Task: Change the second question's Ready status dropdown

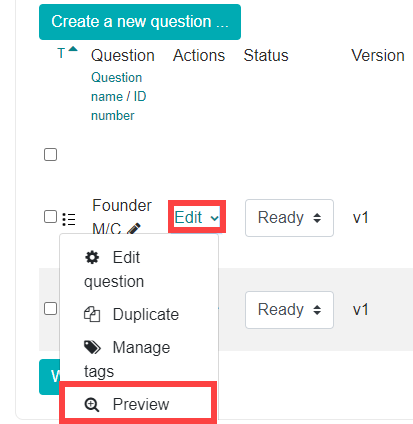Action: pyautogui.click(x=289, y=310)
